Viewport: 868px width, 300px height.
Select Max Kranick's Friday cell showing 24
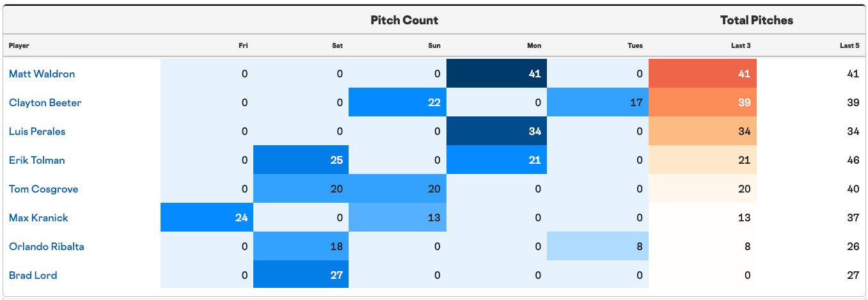coord(207,217)
